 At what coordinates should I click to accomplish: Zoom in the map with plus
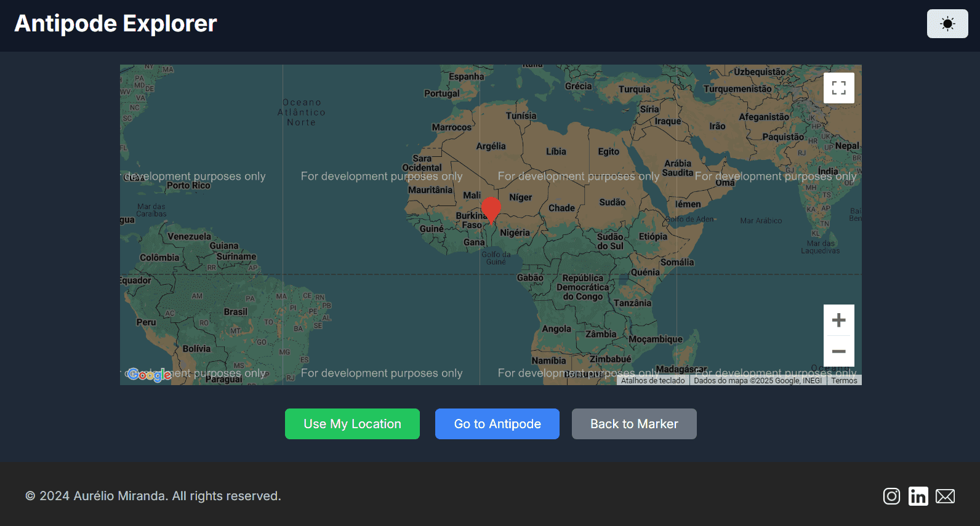838,320
